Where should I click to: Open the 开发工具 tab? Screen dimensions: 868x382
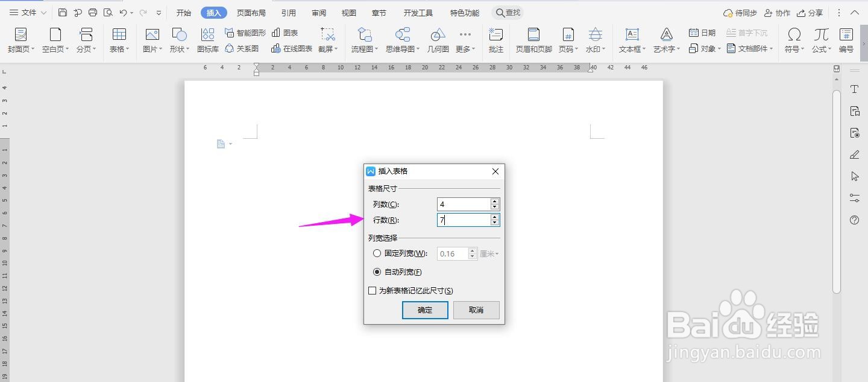point(418,13)
